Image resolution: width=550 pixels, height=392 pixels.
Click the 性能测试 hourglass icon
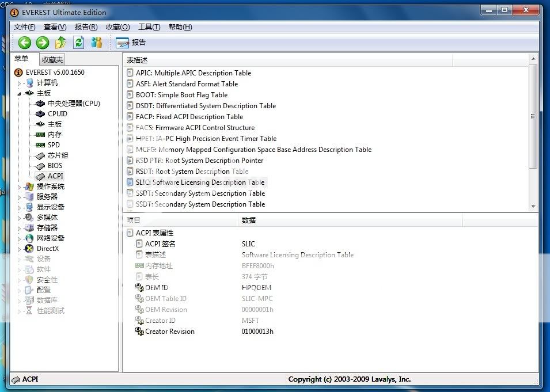pyautogui.click(x=29, y=311)
